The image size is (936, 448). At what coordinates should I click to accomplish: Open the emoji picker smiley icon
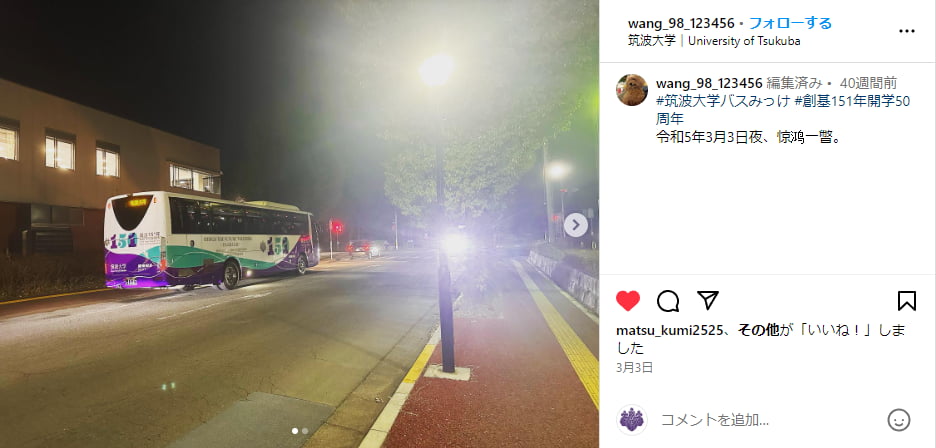tap(898, 420)
